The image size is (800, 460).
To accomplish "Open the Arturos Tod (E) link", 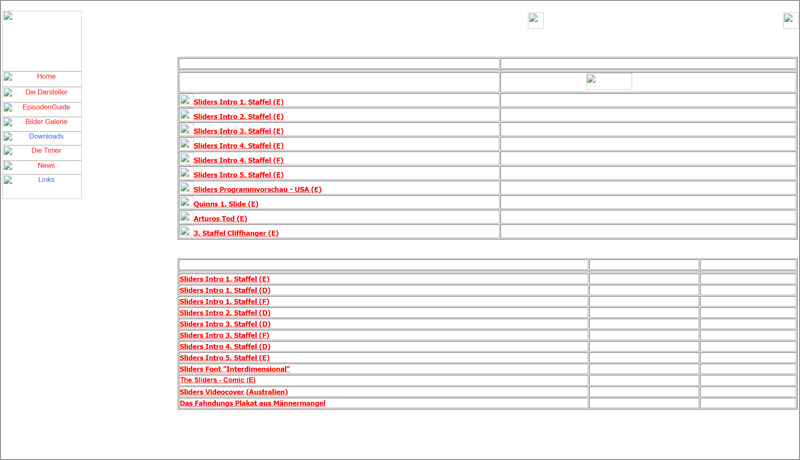I will click(220, 218).
